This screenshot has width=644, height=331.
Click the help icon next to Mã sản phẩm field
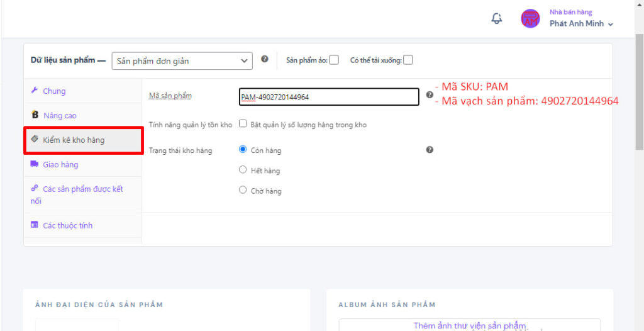click(x=430, y=94)
